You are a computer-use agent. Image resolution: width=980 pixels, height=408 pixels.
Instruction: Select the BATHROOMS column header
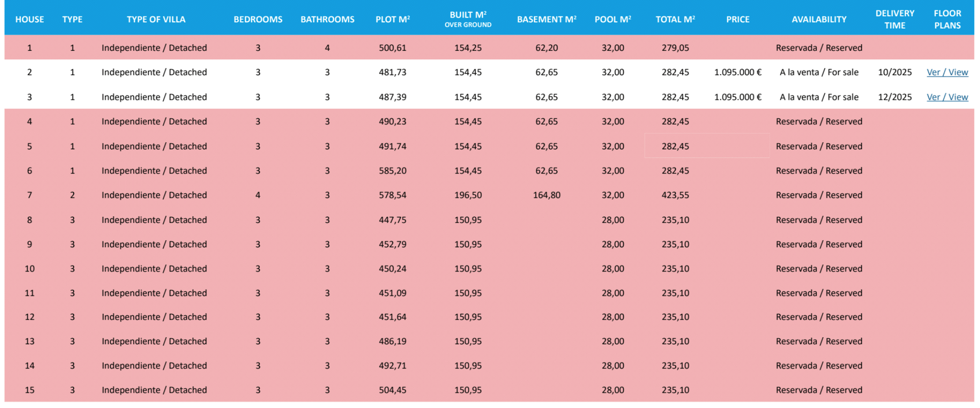click(327, 19)
